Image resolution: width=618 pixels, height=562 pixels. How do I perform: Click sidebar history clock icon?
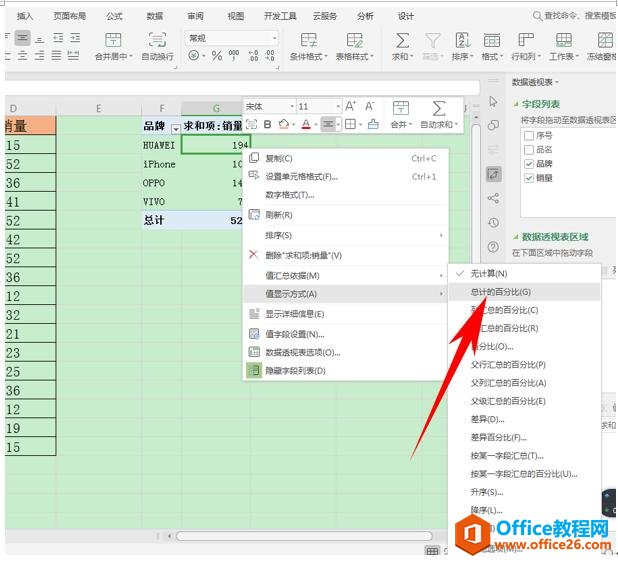pyautogui.click(x=493, y=223)
